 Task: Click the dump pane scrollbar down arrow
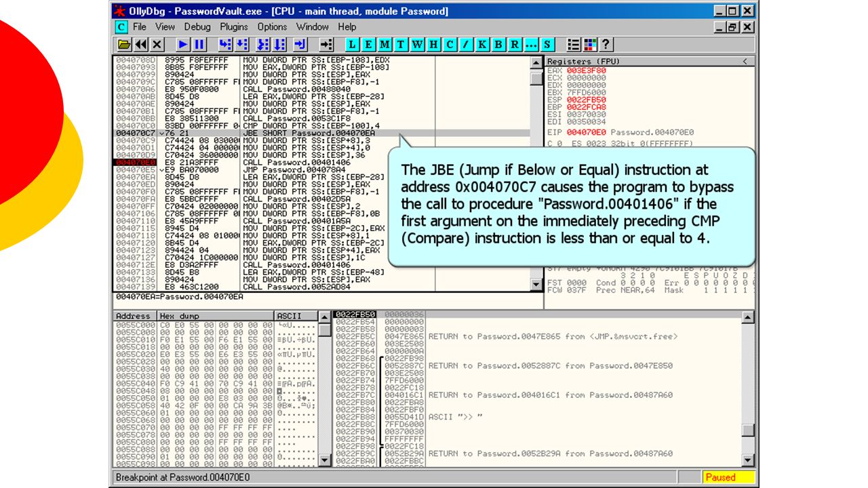(x=325, y=460)
